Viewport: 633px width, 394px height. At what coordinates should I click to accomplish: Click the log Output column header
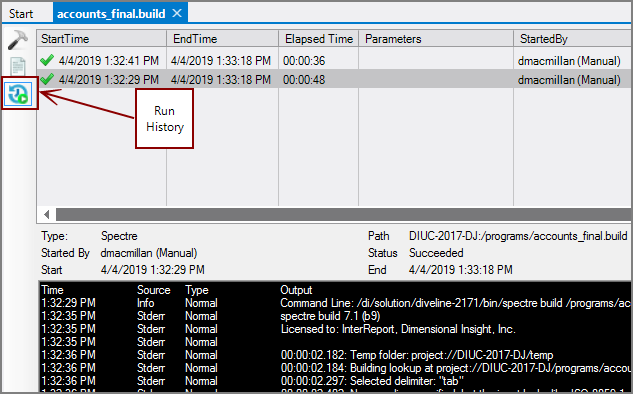tap(296, 290)
